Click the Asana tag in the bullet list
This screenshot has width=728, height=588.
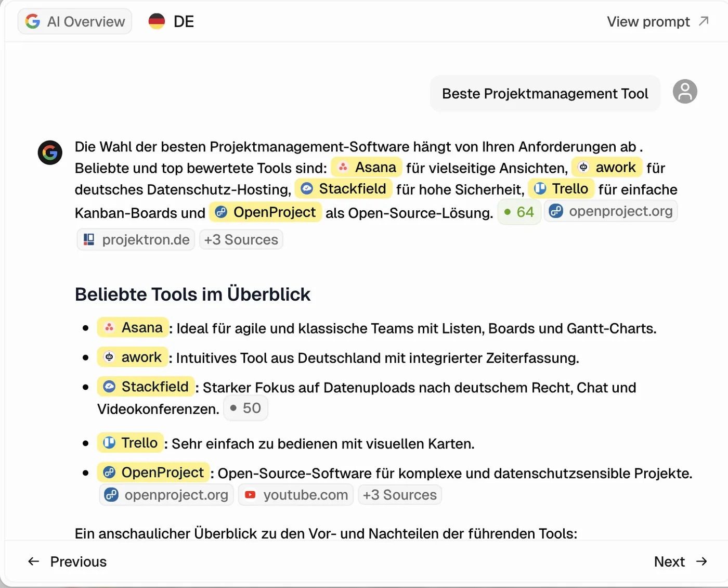coord(133,328)
